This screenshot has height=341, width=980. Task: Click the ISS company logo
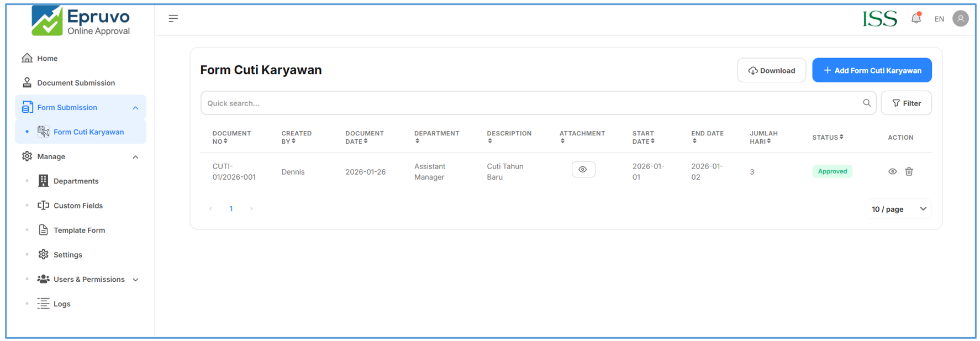[879, 19]
